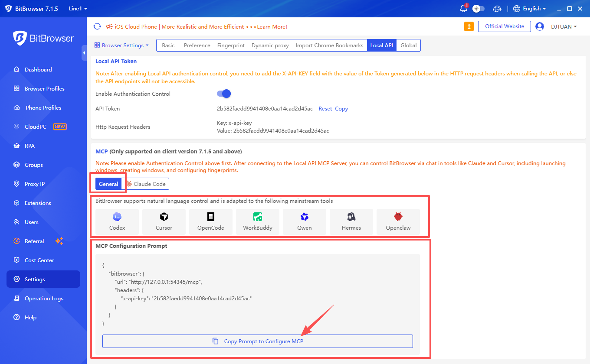The image size is (590, 364).
Task: Select the Hermes tool card
Action: pyautogui.click(x=351, y=222)
